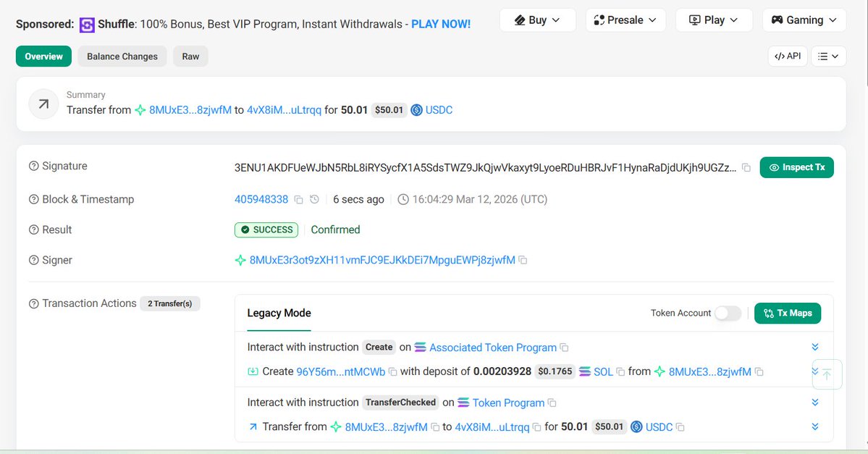Viewport: 868px width, 454px height.
Task: Open block 405948338 link
Action: click(x=261, y=199)
